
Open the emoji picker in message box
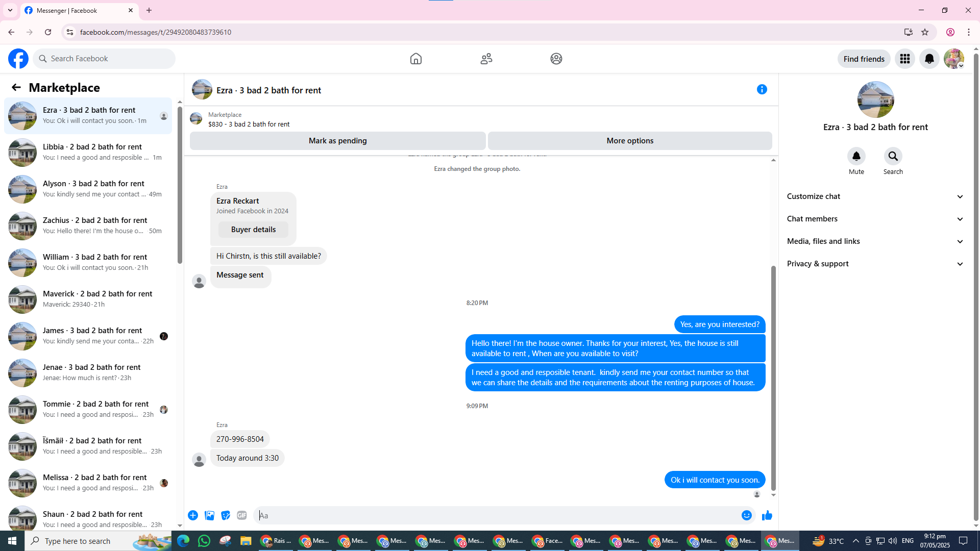[746, 515]
